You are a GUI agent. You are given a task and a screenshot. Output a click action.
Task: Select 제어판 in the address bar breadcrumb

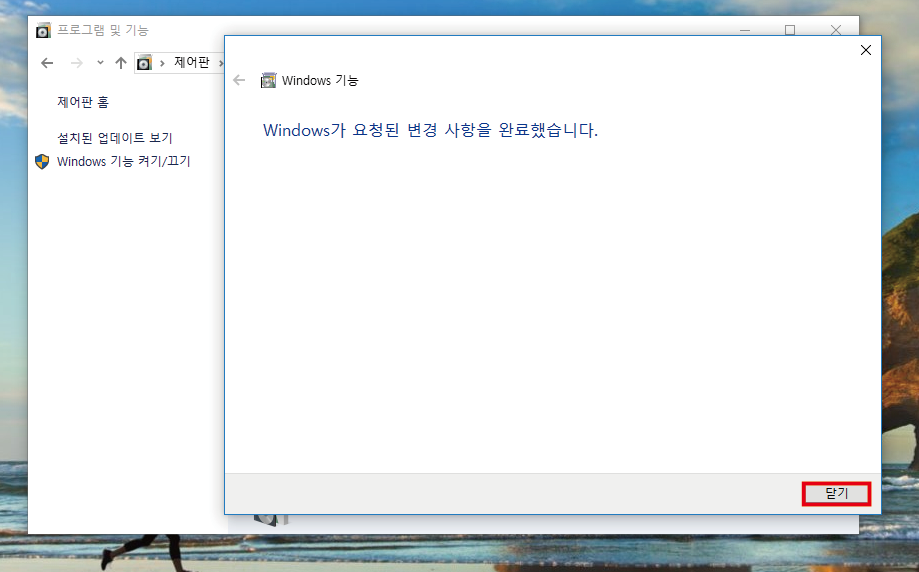192,62
